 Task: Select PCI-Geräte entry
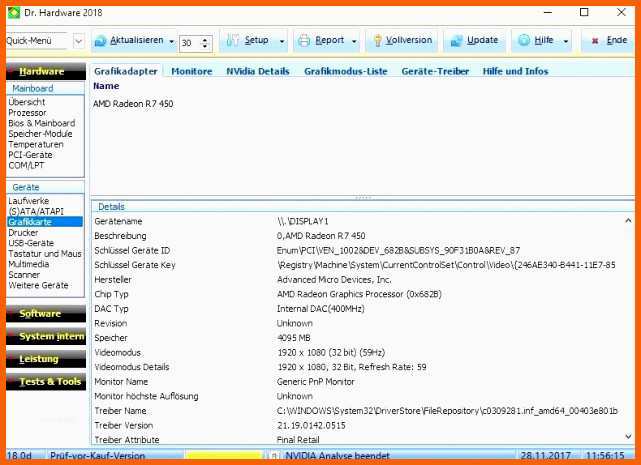coord(30,155)
